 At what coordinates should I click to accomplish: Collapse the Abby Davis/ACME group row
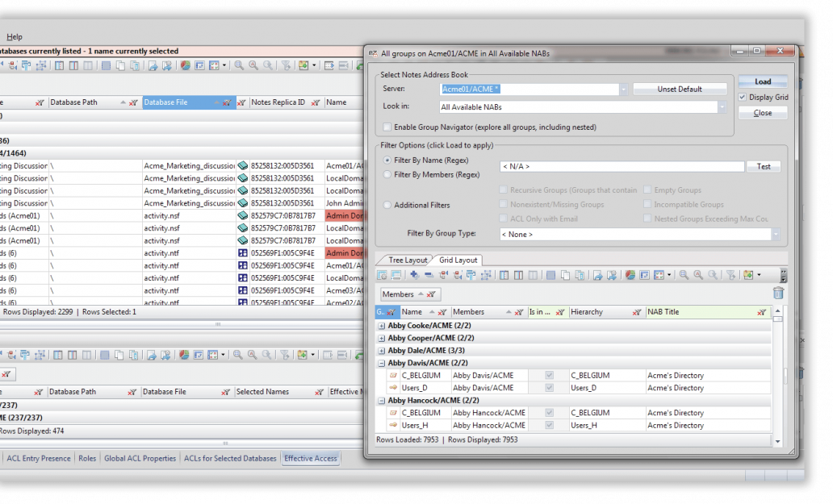tap(382, 363)
